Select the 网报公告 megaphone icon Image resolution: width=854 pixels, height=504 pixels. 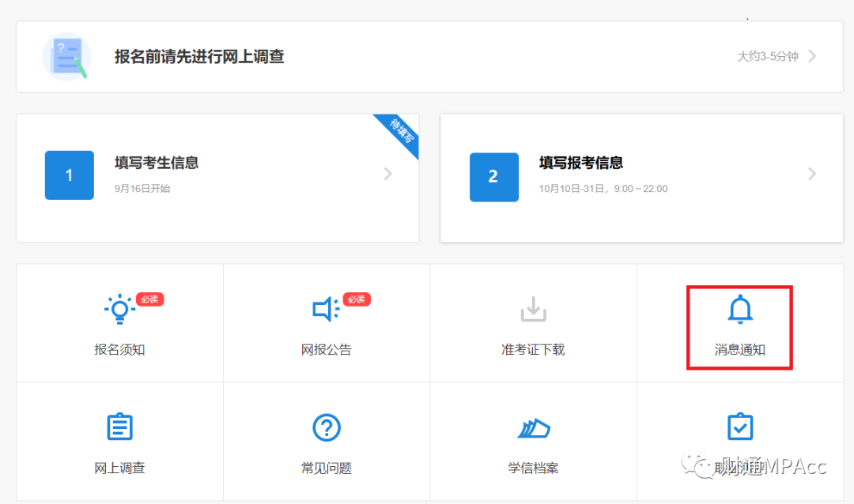pos(326,310)
